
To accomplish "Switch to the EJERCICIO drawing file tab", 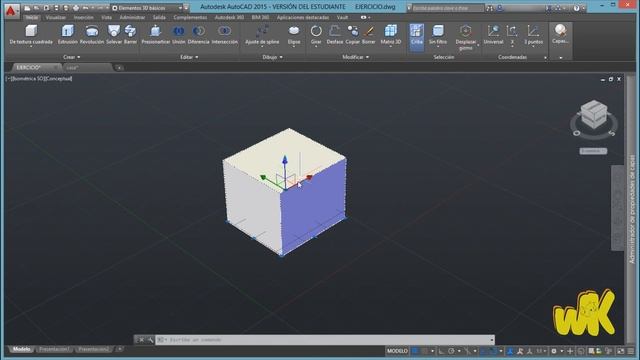I will coord(35,67).
